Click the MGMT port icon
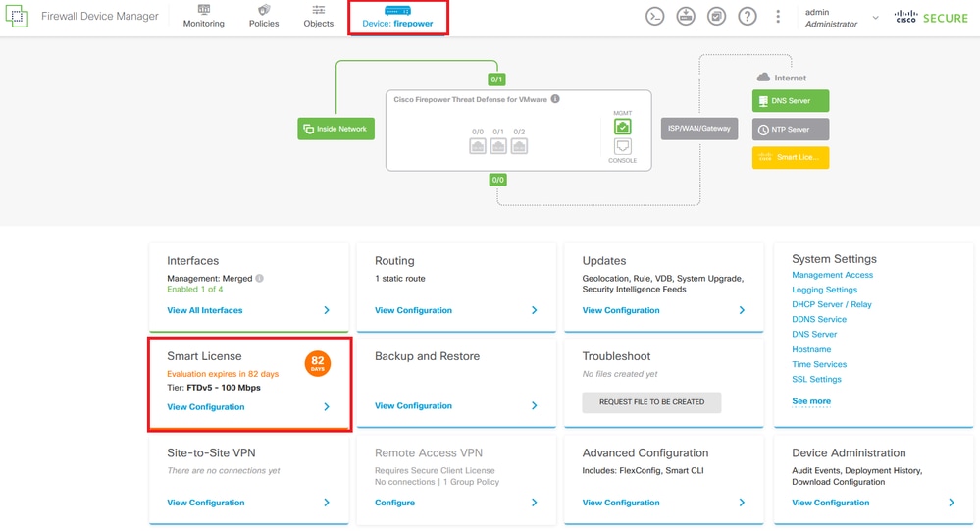The image size is (980, 531). [x=623, y=127]
